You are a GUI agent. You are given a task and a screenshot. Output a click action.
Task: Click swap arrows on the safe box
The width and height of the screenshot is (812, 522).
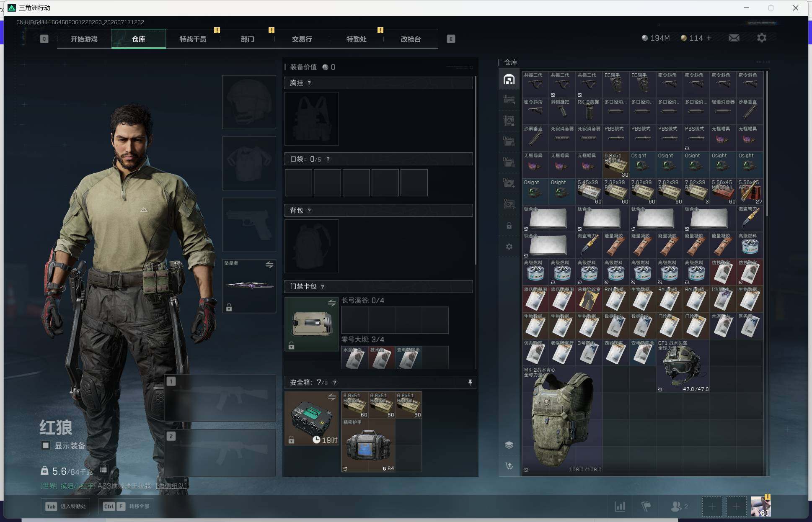click(332, 397)
